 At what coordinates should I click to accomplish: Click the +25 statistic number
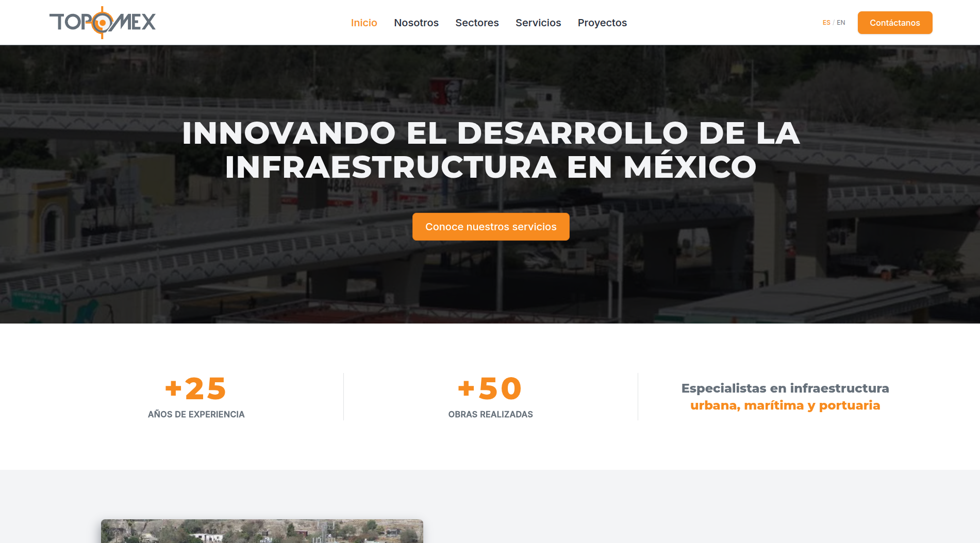(x=196, y=388)
